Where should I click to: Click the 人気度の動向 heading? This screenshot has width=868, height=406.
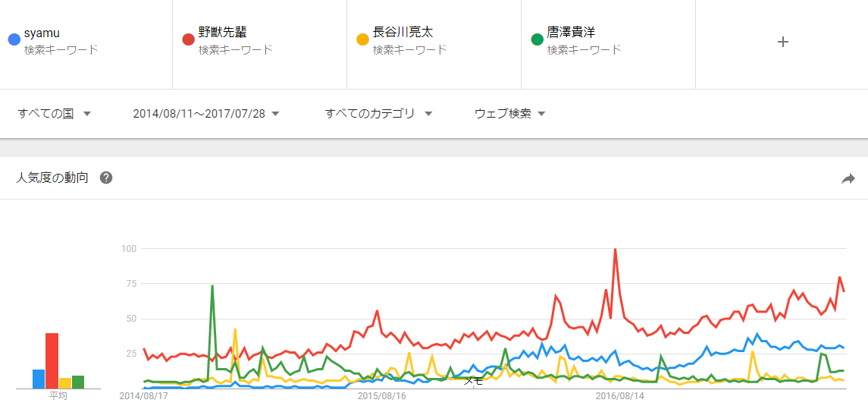[x=52, y=178]
